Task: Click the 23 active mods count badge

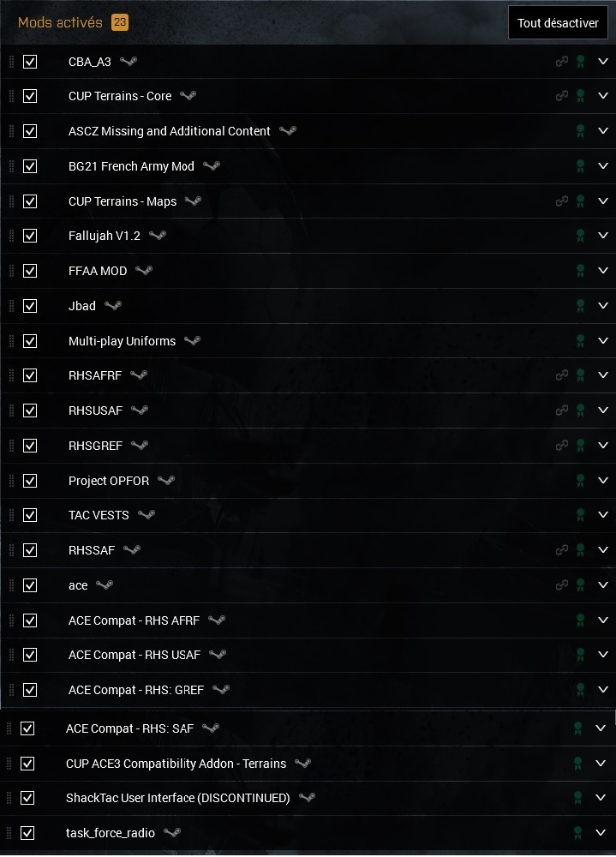Action: coord(119,23)
